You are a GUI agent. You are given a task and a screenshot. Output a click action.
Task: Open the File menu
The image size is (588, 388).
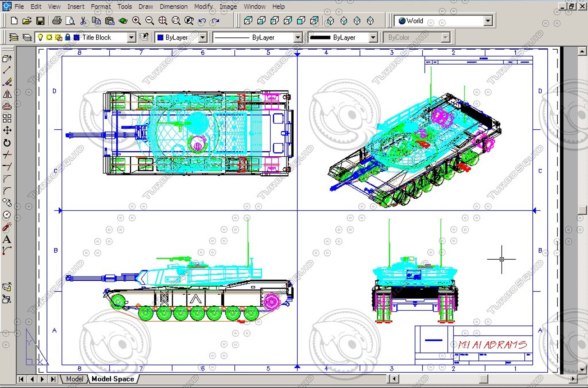click(x=19, y=6)
